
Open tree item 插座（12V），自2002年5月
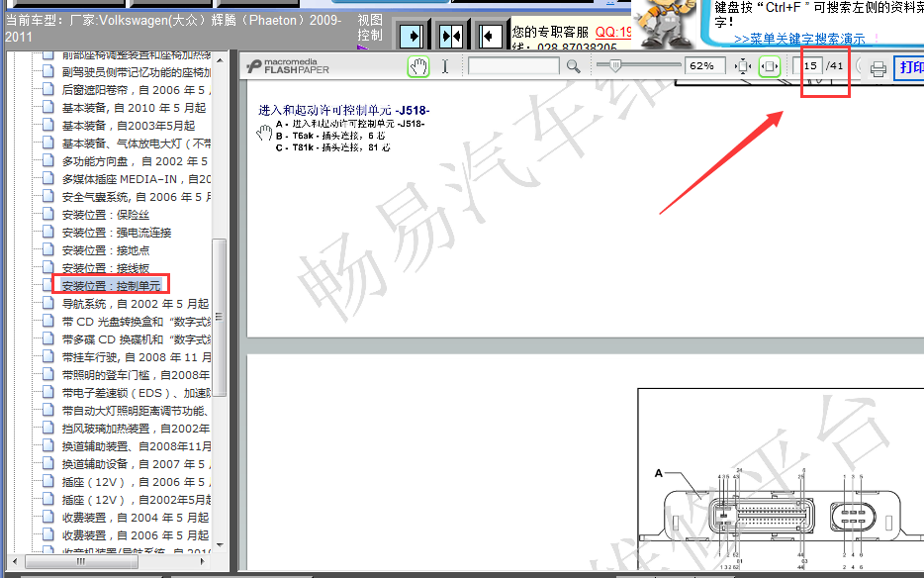tap(137, 500)
